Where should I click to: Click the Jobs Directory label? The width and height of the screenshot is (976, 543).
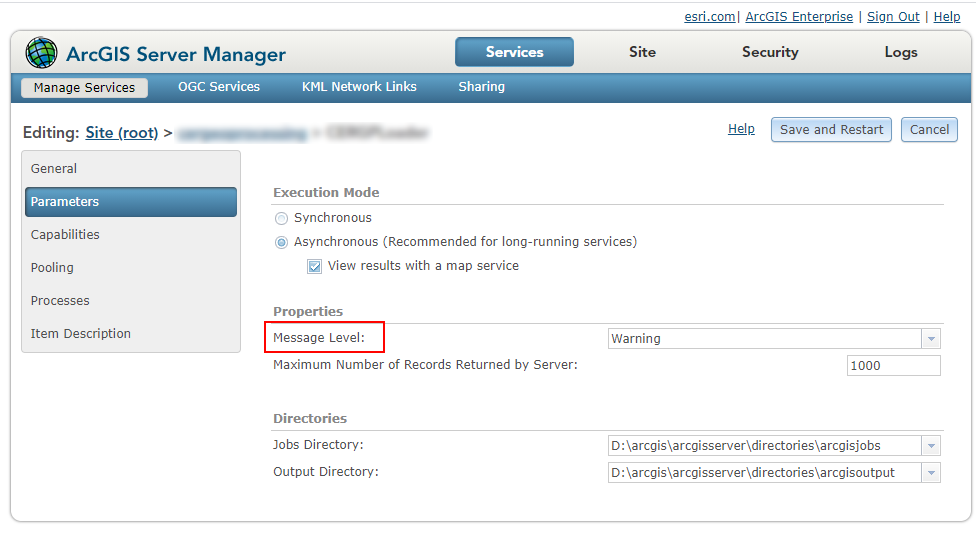point(318,445)
